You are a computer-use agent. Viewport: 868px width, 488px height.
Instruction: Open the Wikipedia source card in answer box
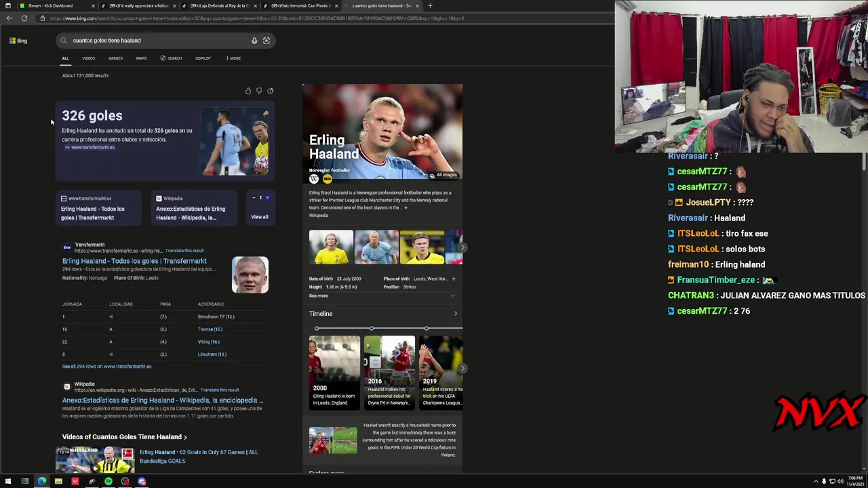[193, 207]
